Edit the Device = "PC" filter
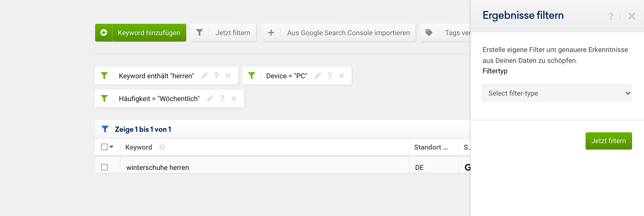The image size is (644, 216). click(x=318, y=76)
